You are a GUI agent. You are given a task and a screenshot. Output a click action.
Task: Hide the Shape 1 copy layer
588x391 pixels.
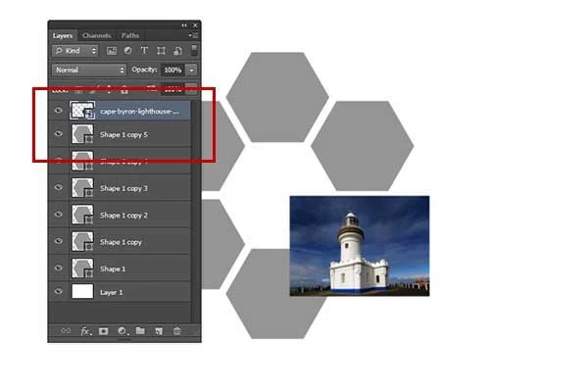click(59, 241)
